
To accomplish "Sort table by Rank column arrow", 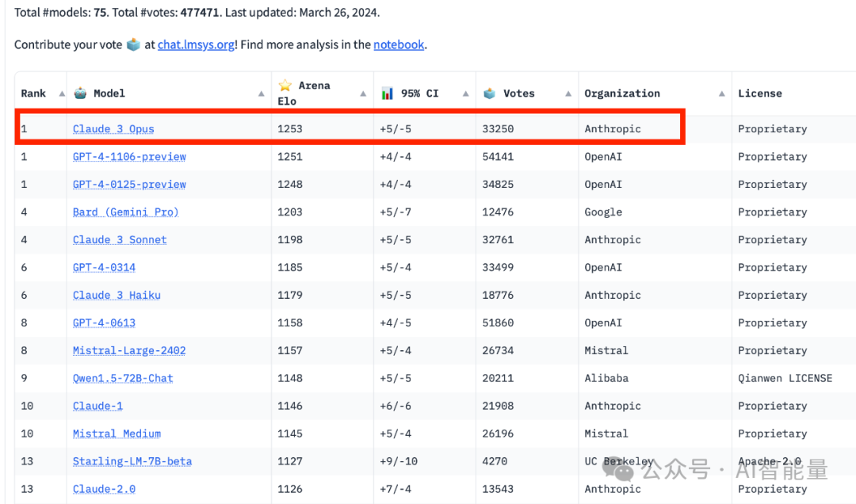I will [62, 94].
